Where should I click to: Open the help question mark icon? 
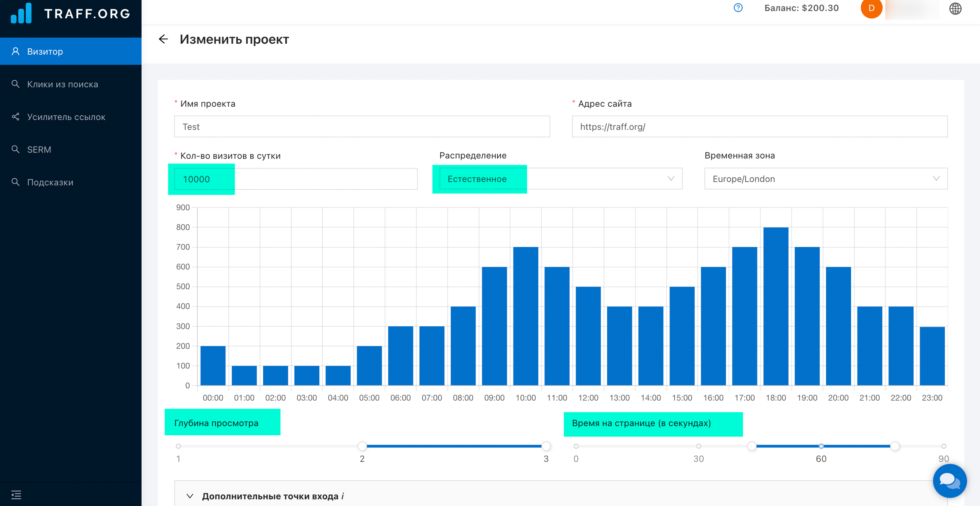738,8
